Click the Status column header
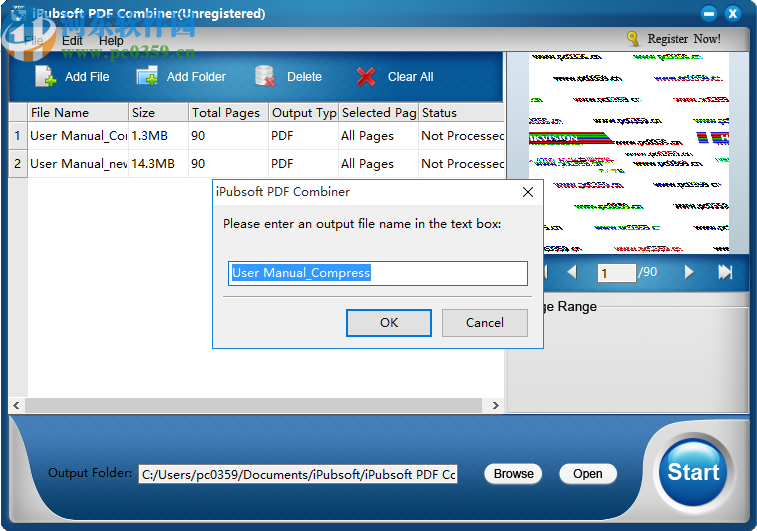Screen dimensions: 757x531 pyautogui.click(x=462, y=112)
